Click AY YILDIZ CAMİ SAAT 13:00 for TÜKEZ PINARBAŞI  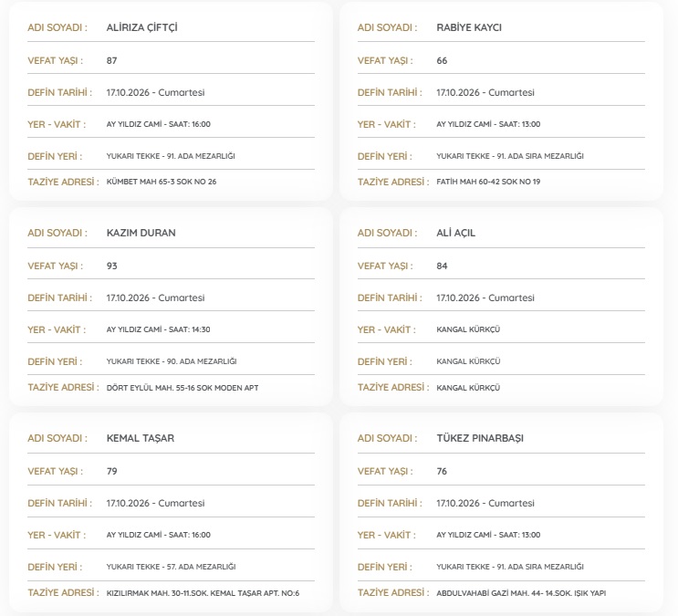(488, 535)
